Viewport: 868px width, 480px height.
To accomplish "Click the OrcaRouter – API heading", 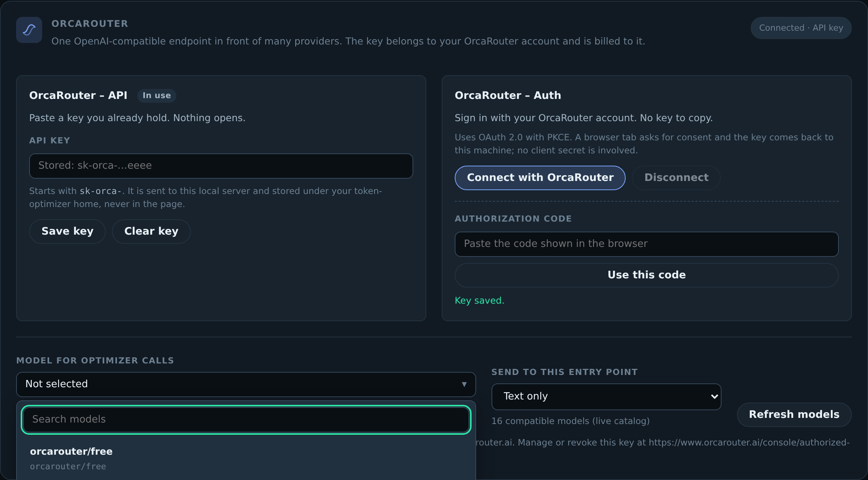I will coord(78,95).
